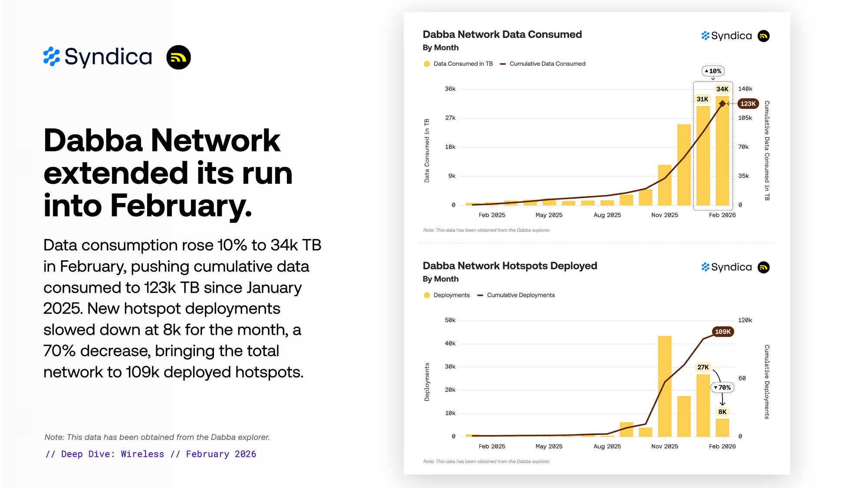Click the Dabba Network Data Consumed title
868x488 pixels.
(502, 34)
